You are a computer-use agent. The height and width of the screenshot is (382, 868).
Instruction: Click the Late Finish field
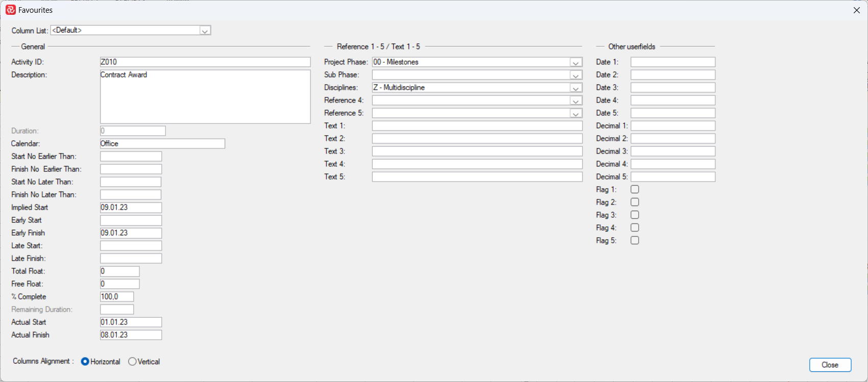(131, 259)
